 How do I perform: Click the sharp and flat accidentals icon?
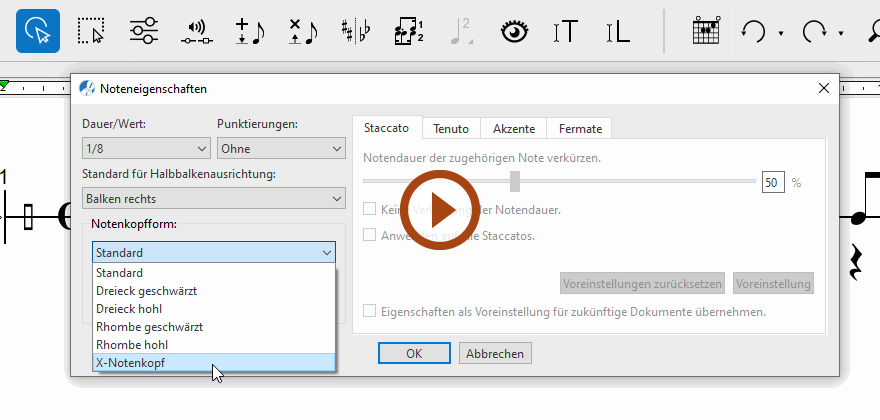coord(355,31)
